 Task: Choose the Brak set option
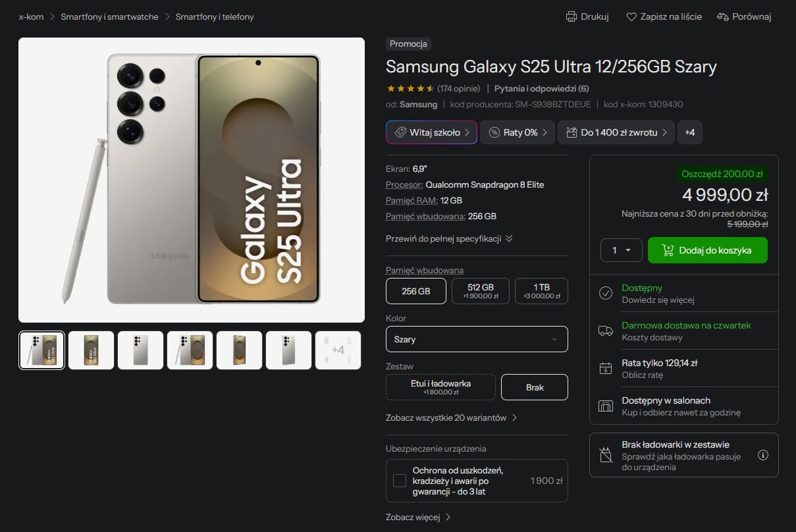click(535, 387)
